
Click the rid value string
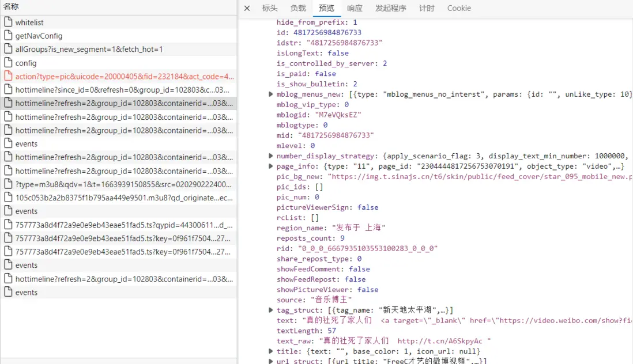pyautogui.click(x=367, y=248)
